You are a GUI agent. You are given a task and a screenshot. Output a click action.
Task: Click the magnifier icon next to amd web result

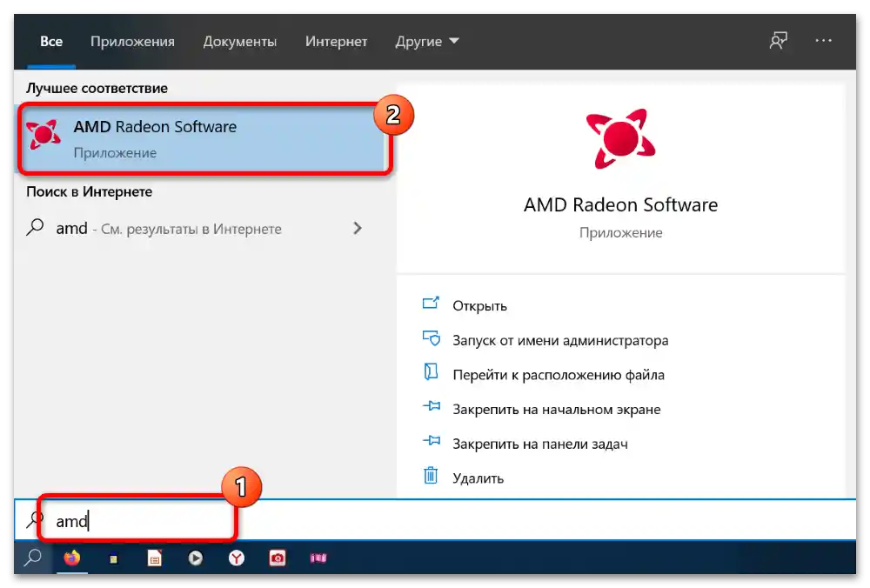[35, 227]
